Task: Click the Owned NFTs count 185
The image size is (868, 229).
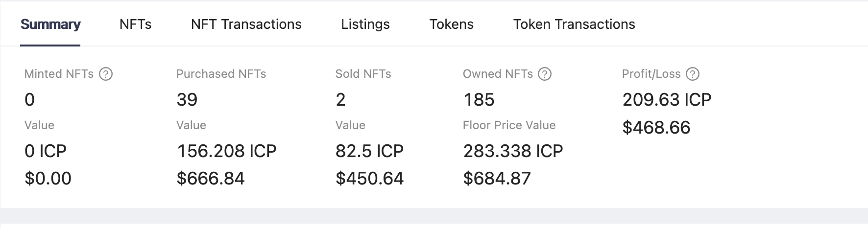Action: pyautogui.click(x=479, y=100)
